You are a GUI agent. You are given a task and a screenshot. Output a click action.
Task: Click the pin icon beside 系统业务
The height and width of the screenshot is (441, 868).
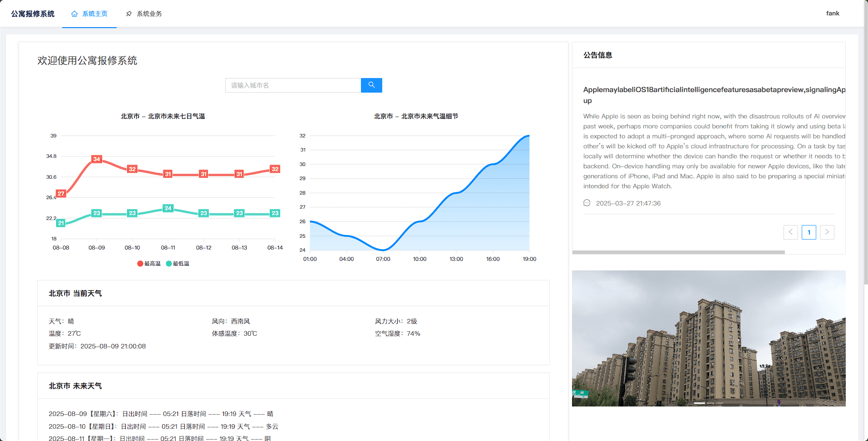point(129,14)
